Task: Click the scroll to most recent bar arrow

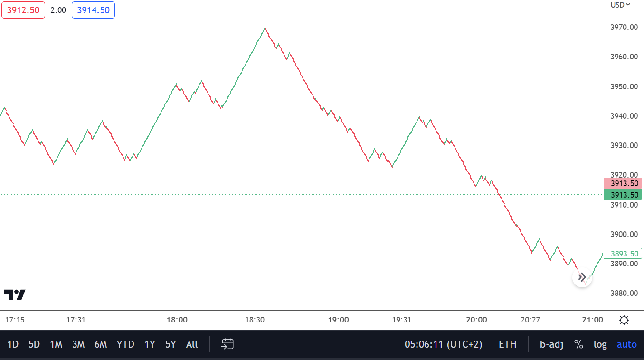Action: point(582,277)
